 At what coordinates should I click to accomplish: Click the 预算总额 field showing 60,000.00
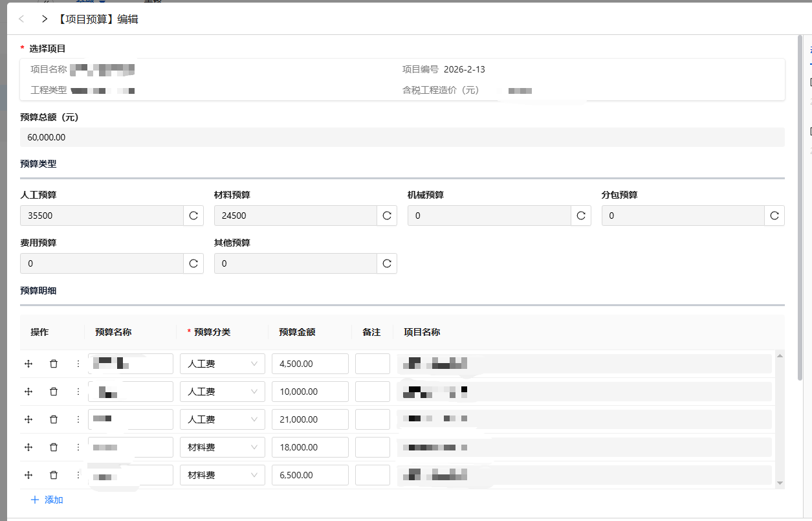pos(402,137)
